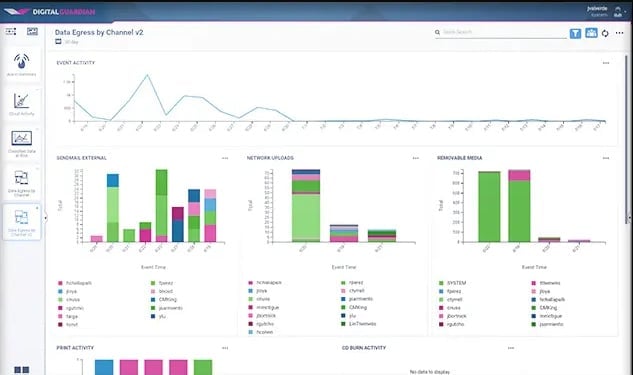The image size is (633, 375).
Task: Toggle fperez legend entry in Removable Media
Action: pos(450,291)
